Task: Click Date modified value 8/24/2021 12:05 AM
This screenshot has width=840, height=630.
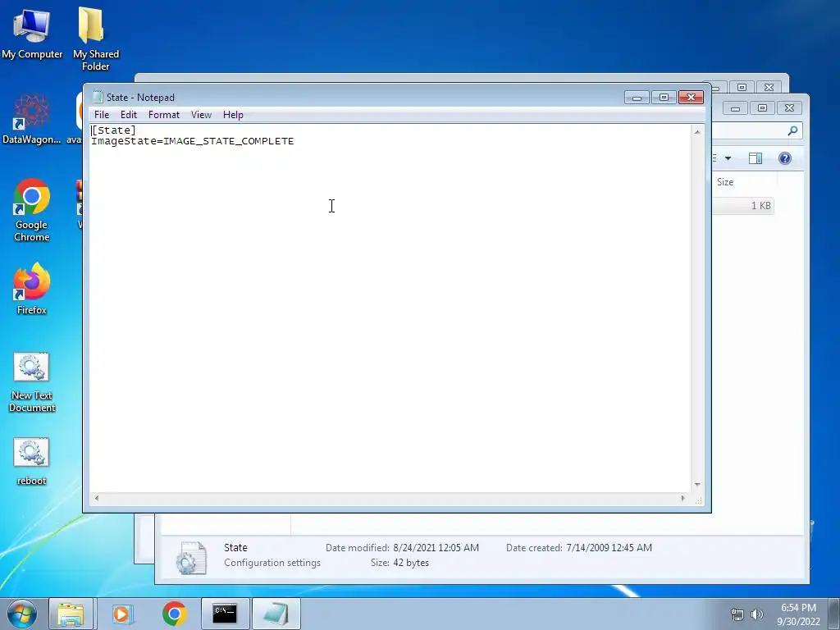Action: (x=436, y=547)
